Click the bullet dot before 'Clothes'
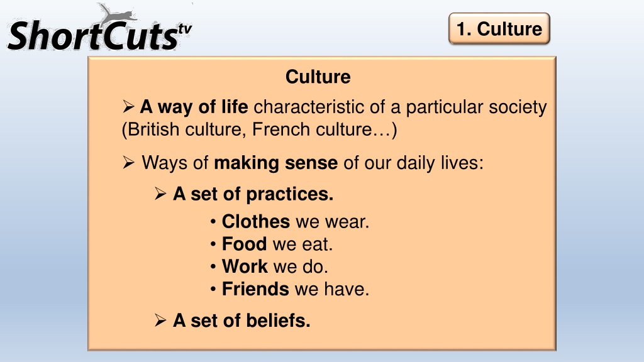The image size is (644, 362). tap(213, 222)
